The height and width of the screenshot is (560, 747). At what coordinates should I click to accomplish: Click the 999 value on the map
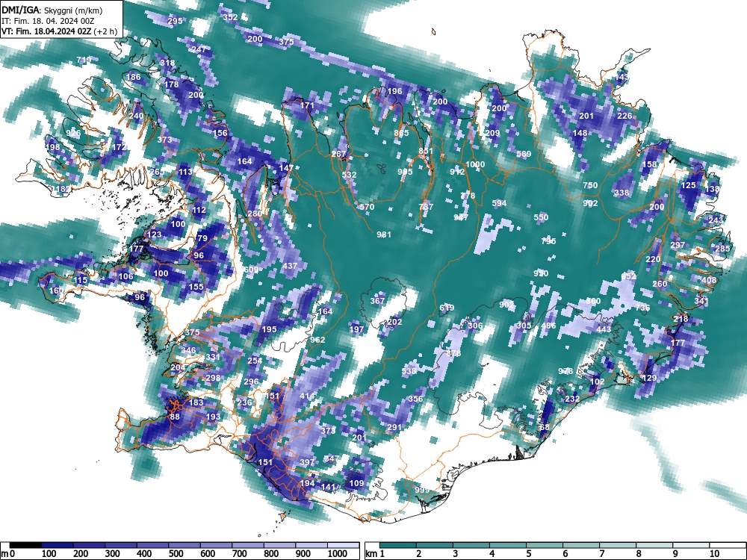coord(422,490)
